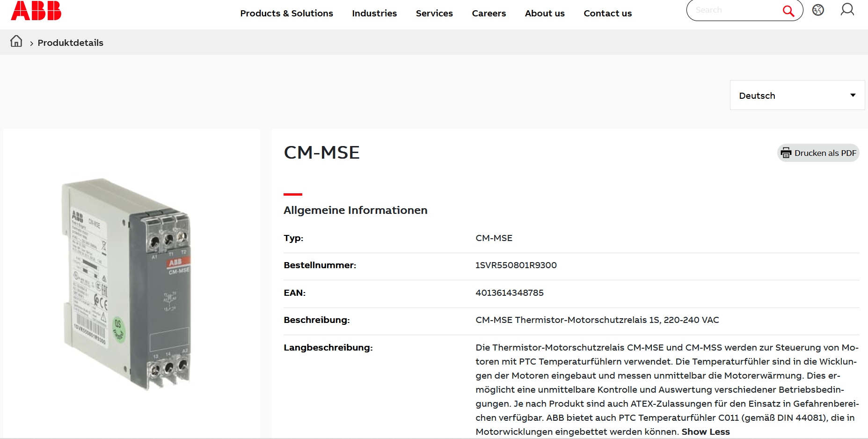Click the Langbeschreibung label

[328, 347]
